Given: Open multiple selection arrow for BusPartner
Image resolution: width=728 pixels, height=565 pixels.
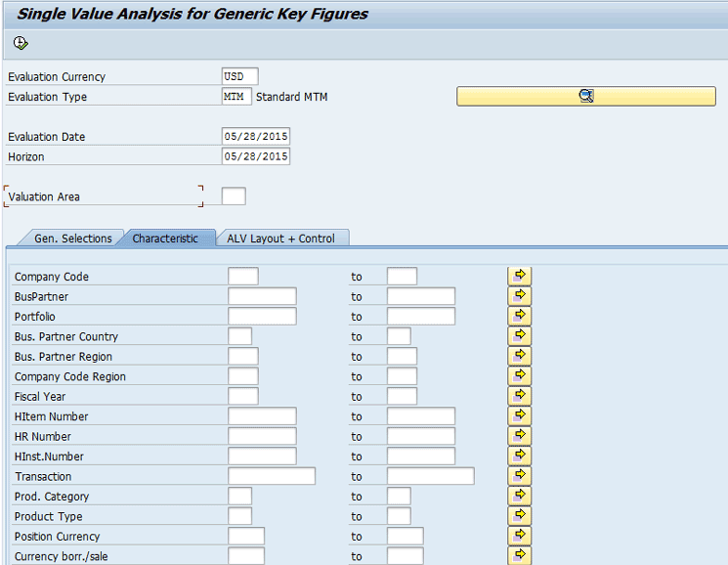Looking at the screenshot, I should 520,295.
